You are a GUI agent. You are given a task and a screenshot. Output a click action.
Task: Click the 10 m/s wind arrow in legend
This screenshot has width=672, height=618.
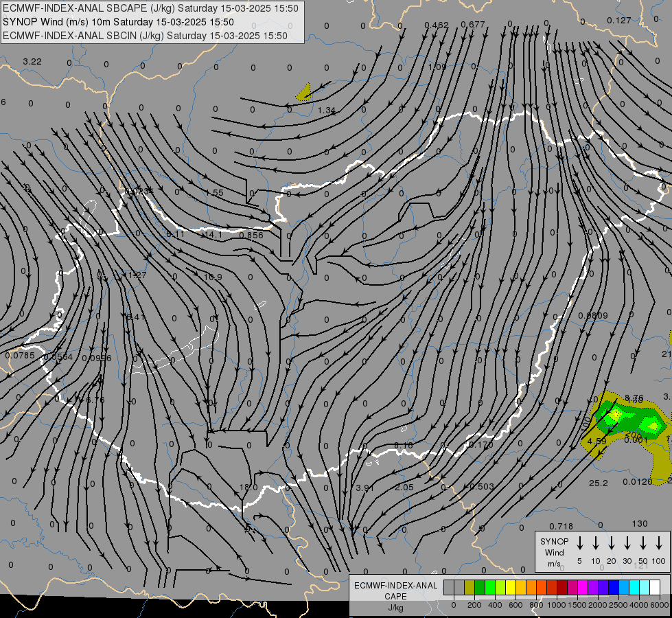596,543
